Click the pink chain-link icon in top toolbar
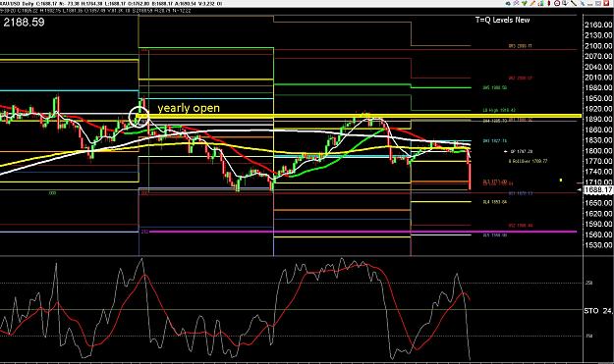614x364 pixels. [x=516, y=3]
